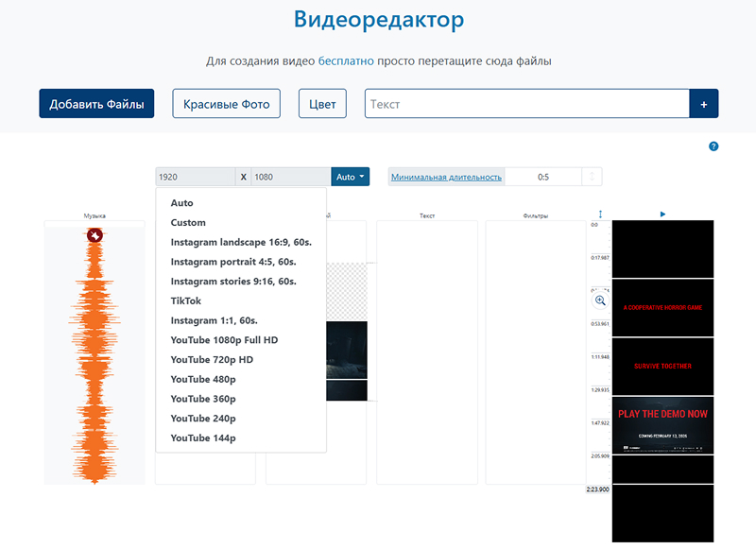Open the Auto resolution preset dropdown

point(350,177)
